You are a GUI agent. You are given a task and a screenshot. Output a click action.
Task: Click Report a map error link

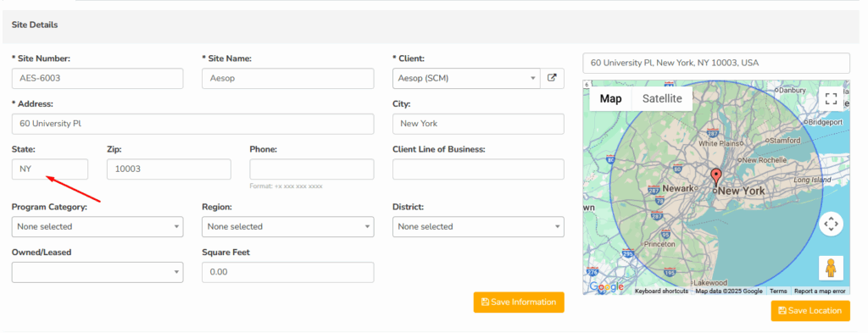tap(820, 291)
